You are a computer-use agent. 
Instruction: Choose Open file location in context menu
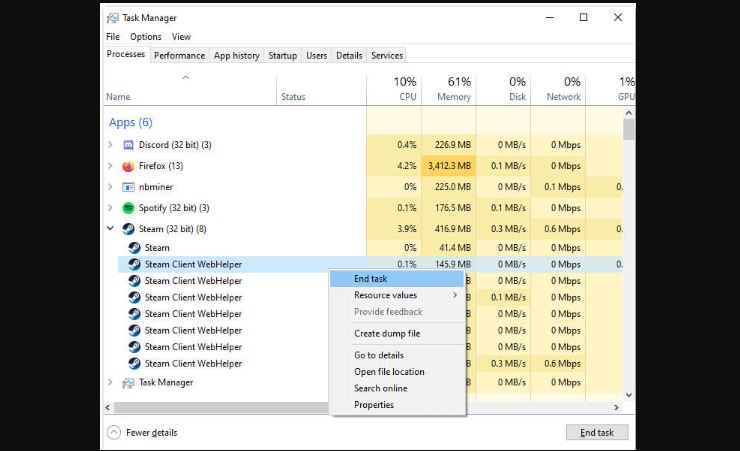tap(397, 372)
